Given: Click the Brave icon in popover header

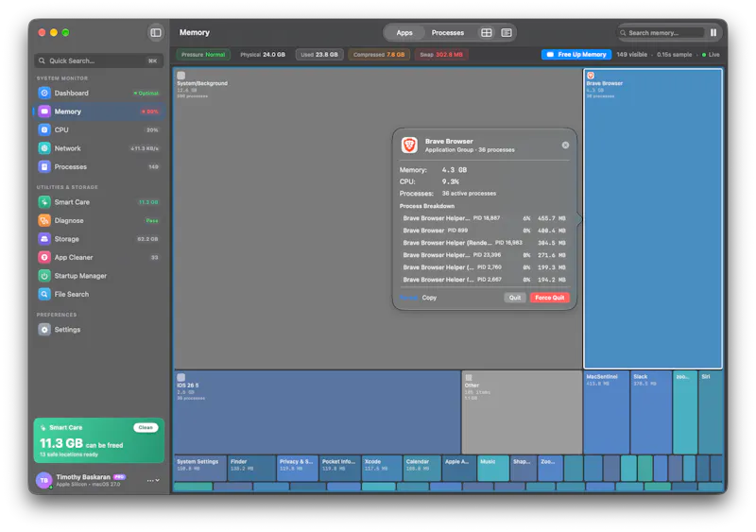Looking at the screenshot, I should pyautogui.click(x=409, y=145).
